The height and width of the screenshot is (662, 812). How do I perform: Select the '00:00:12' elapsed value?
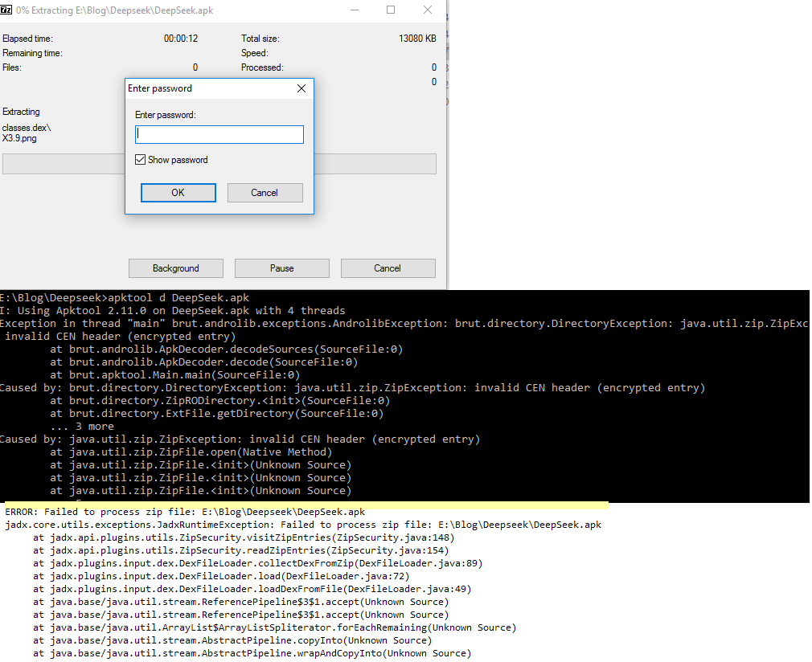click(x=181, y=39)
